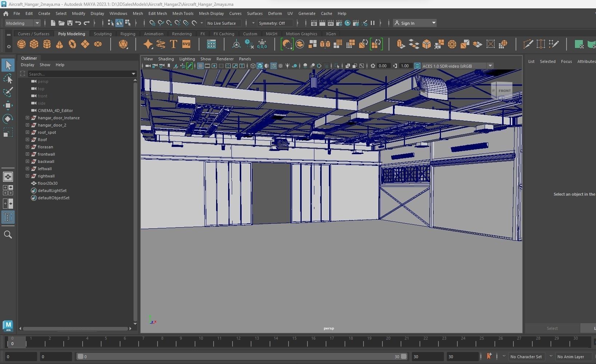Image resolution: width=596 pixels, height=364 pixels.
Task: Create a polygon cylinder from shelf
Action: 47,44
